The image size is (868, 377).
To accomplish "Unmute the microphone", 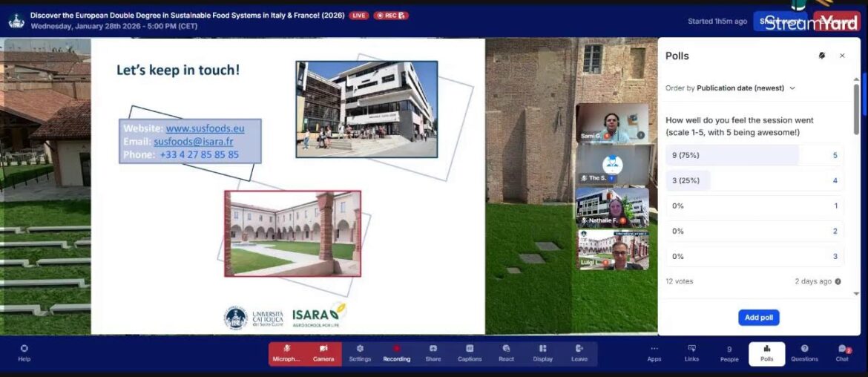I will click(x=286, y=353).
